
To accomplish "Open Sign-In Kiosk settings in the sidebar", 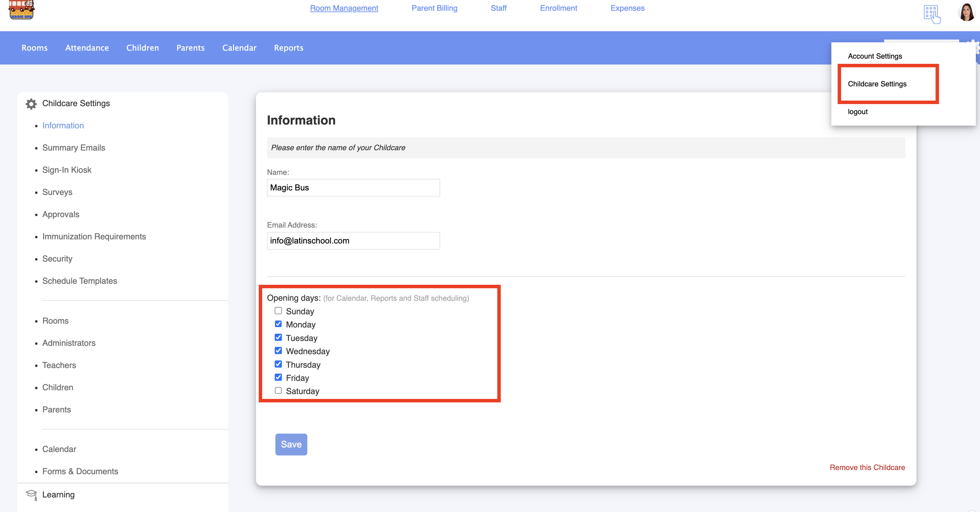I will pyautogui.click(x=67, y=170).
